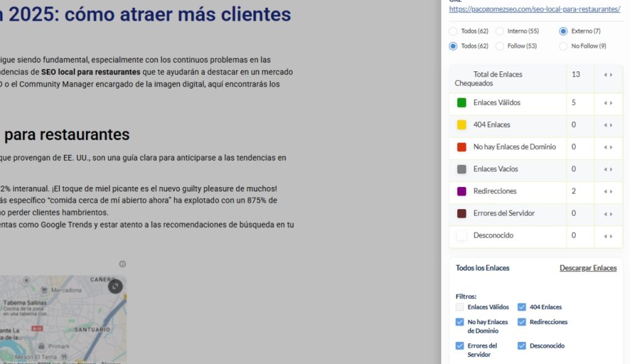Enable the Enlaces Válidos filter checkbox
This screenshot has height=364, width=630.
coord(460,307)
